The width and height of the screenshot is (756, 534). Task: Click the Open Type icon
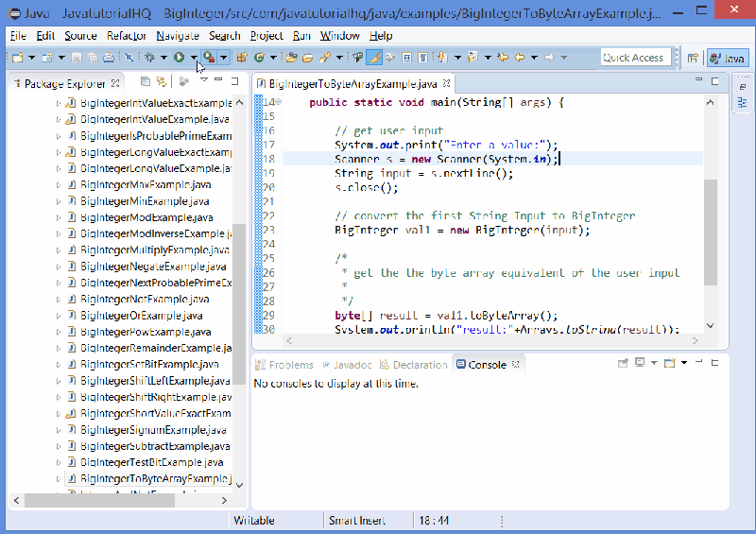pyautogui.click(x=291, y=58)
